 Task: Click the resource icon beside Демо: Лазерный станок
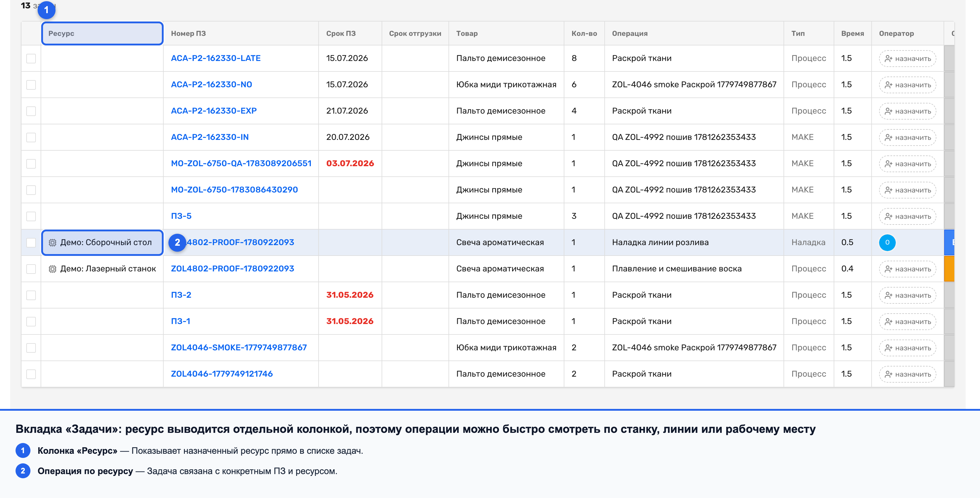(x=53, y=269)
